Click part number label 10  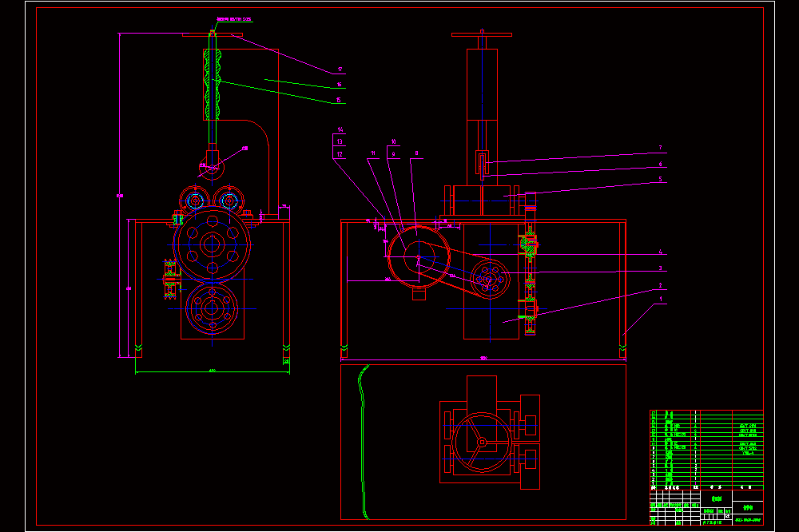tap(393, 141)
